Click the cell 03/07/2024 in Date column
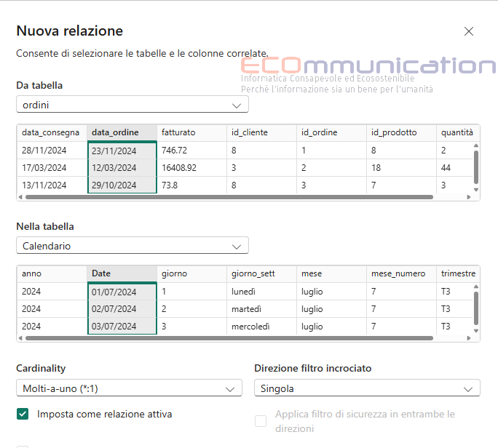498x448 pixels. coord(122,326)
